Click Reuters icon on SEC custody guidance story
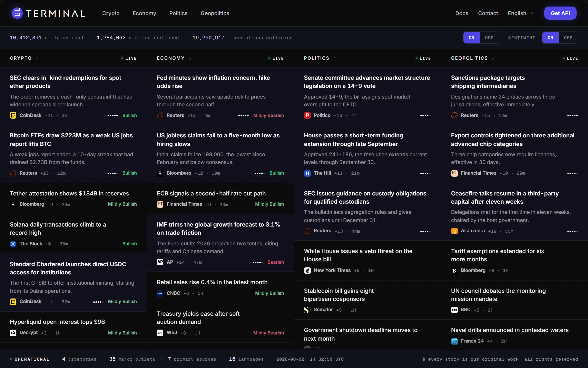588x368 pixels. pyautogui.click(x=307, y=231)
